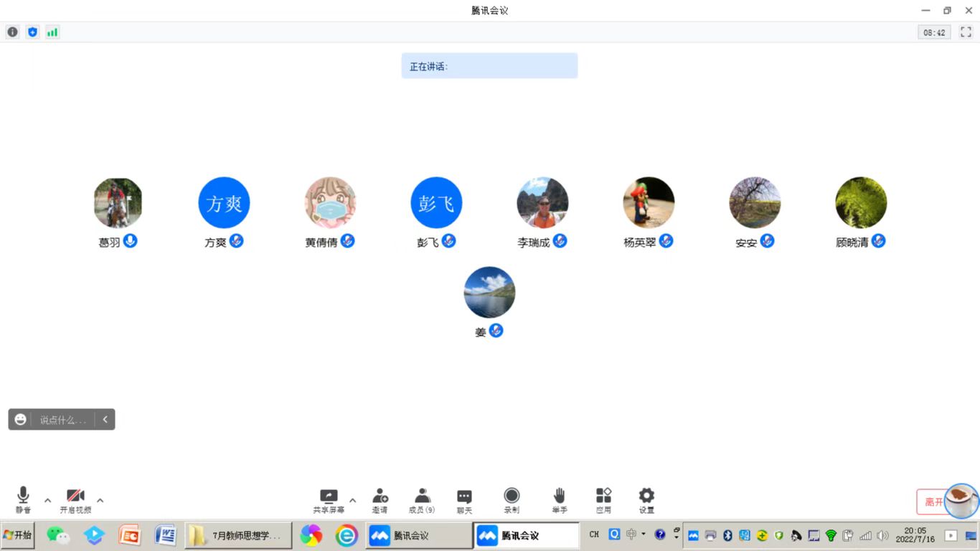Open the Windows 开始 start button
980x551 pixels.
[17, 535]
